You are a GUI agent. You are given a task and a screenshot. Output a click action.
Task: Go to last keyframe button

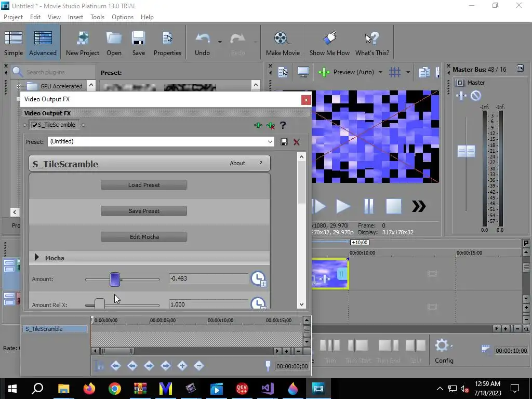click(166, 366)
